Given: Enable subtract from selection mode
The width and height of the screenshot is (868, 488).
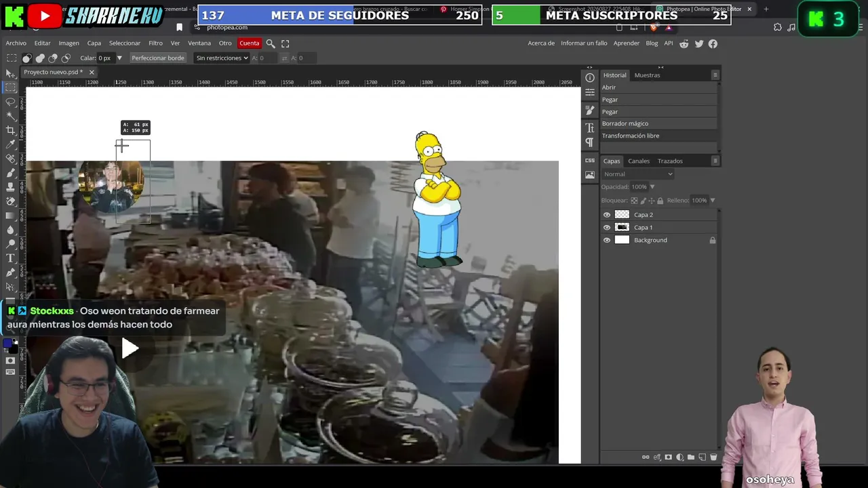Looking at the screenshot, I should [53, 58].
